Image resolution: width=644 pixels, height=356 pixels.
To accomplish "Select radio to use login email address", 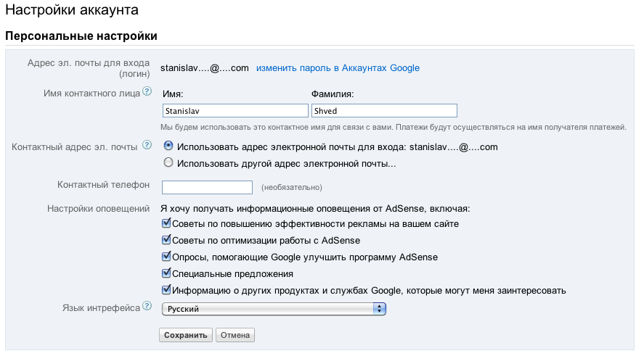I will 168,146.
